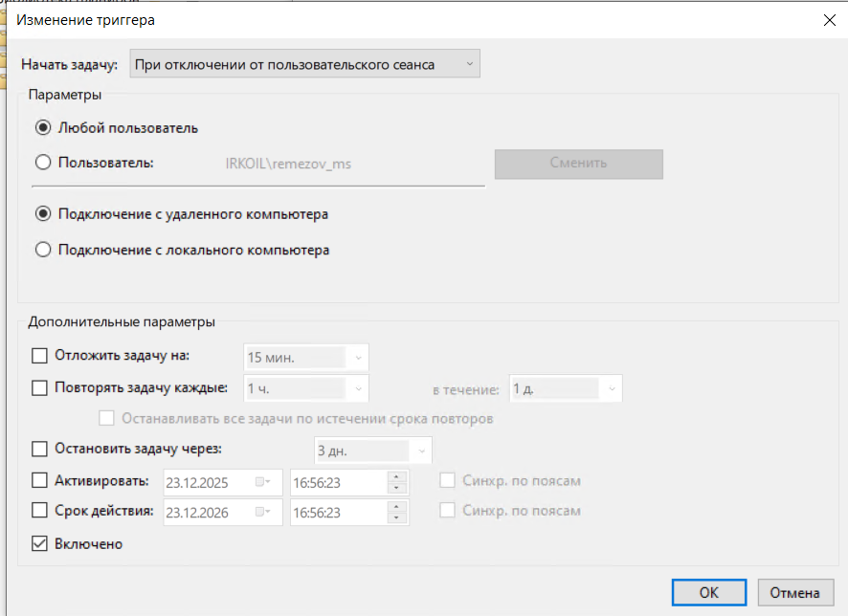This screenshot has height=616, width=848.
Task: Confirm changes with the OK button
Action: tap(709, 593)
